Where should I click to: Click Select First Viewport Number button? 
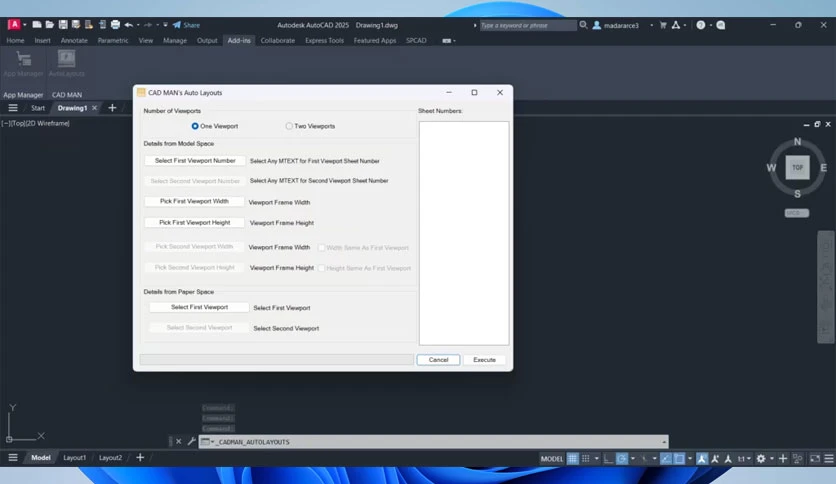pyautogui.click(x=195, y=160)
